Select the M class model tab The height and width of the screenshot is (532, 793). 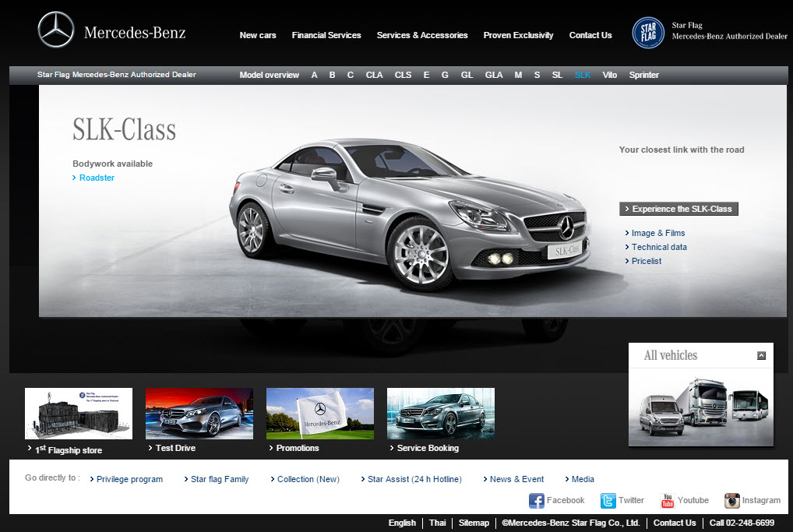tap(518, 75)
